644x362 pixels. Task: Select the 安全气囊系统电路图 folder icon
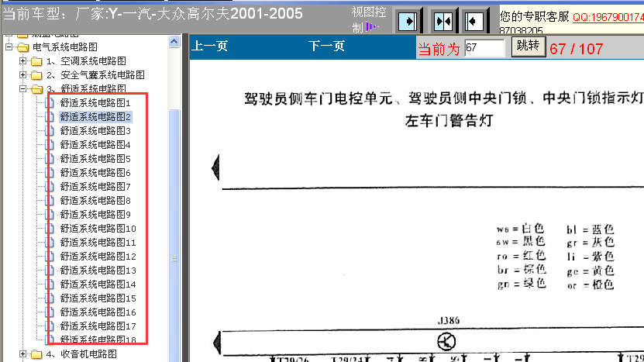[36, 75]
